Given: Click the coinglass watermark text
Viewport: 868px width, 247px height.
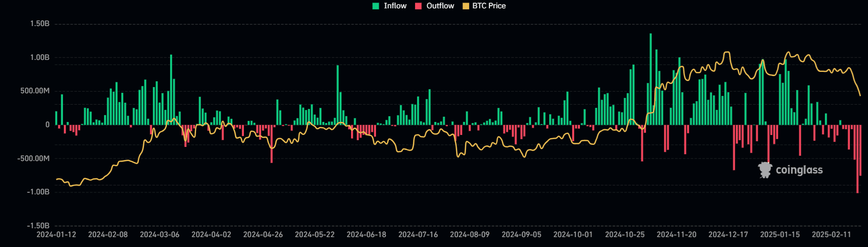Looking at the screenshot, I should pos(799,170).
